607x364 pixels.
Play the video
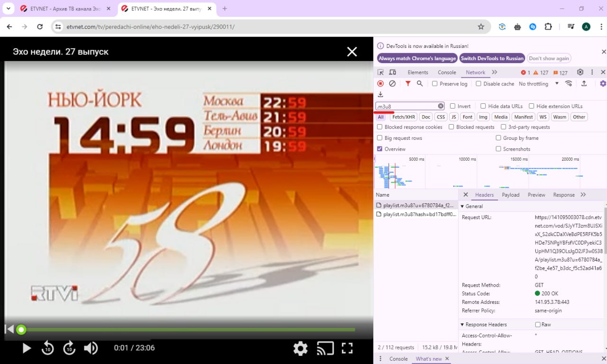(27, 348)
